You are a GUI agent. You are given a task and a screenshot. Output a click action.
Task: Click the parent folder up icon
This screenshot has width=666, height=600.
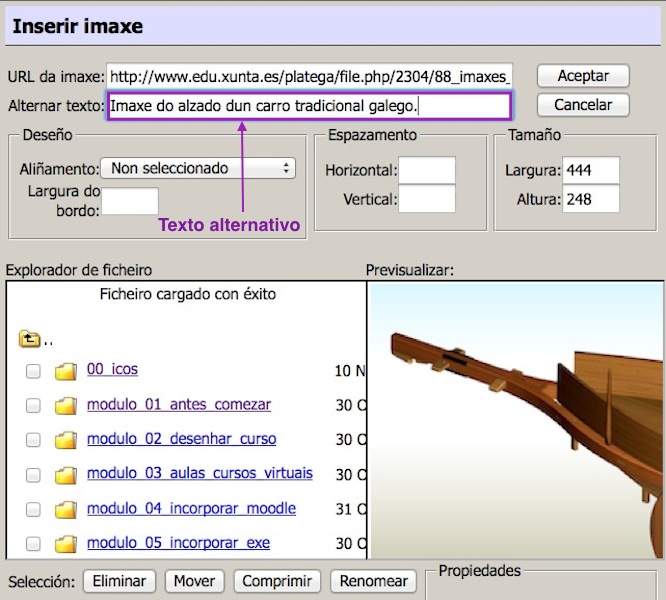[x=29, y=339]
